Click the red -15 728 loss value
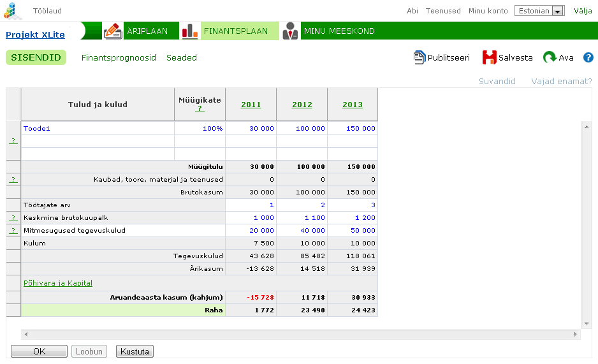The image size is (598, 364). (260, 298)
